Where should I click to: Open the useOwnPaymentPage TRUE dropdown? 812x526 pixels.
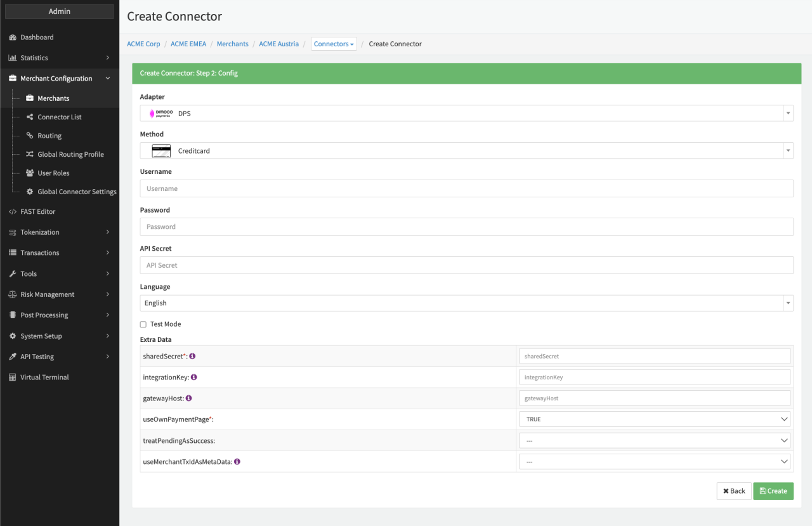(x=654, y=419)
